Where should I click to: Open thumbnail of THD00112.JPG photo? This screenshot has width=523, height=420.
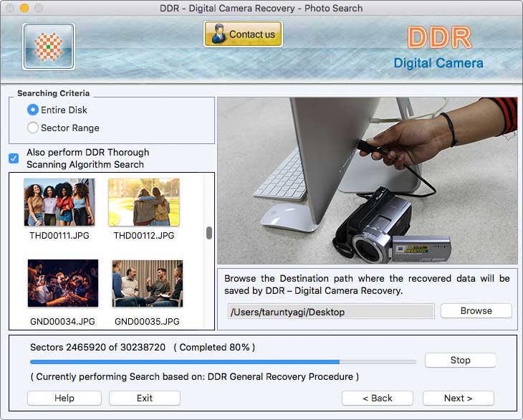pyautogui.click(x=144, y=202)
